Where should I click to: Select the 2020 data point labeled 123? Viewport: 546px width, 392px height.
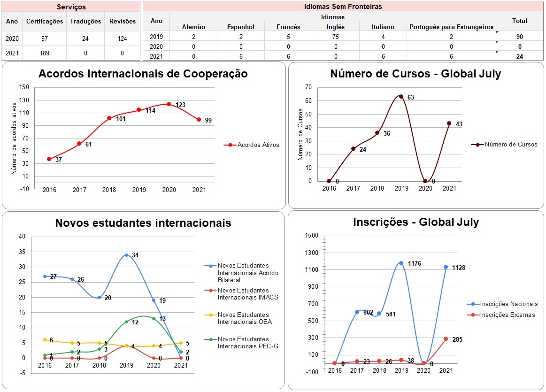[169, 104]
